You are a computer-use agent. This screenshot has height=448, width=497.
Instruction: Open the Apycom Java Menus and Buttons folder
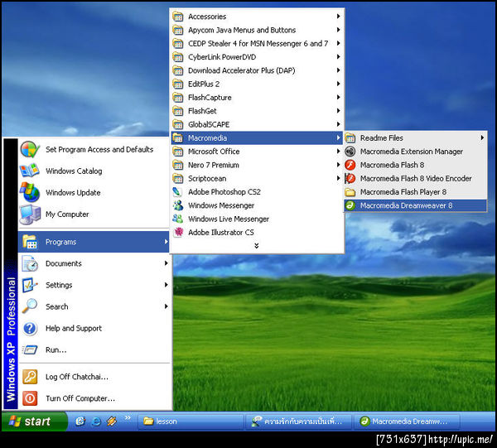[257, 30]
